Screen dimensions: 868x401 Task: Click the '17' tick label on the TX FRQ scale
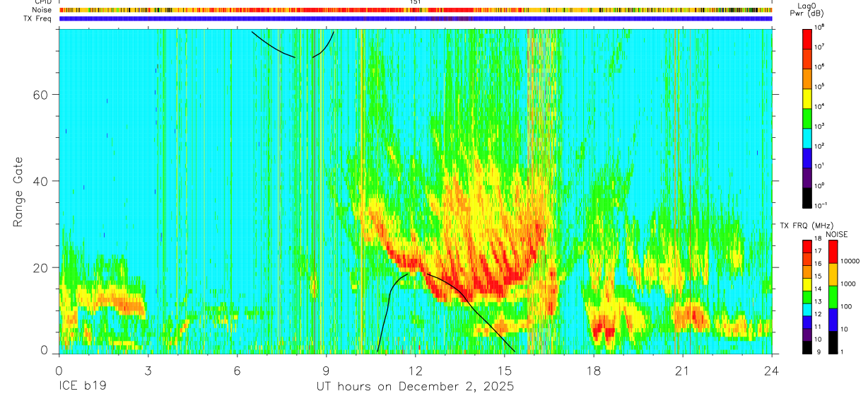coord(819,252)
